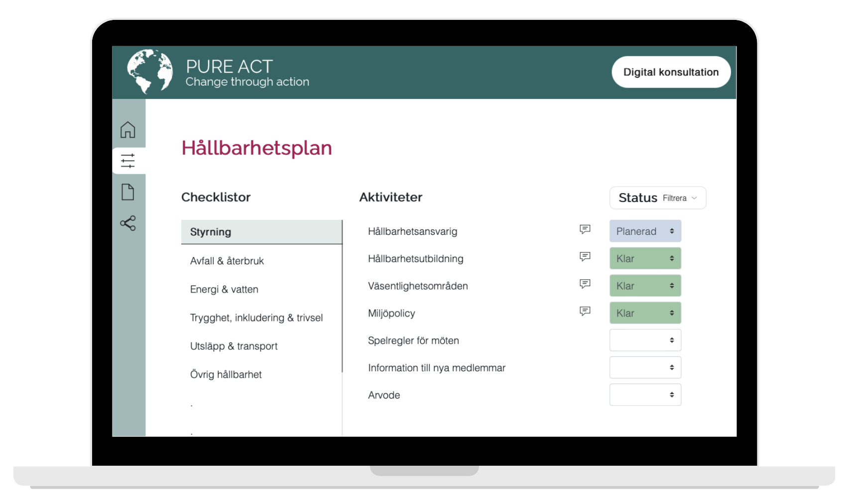Open the comment bubble for Hållbarhetsutbildning

(585, 257)
